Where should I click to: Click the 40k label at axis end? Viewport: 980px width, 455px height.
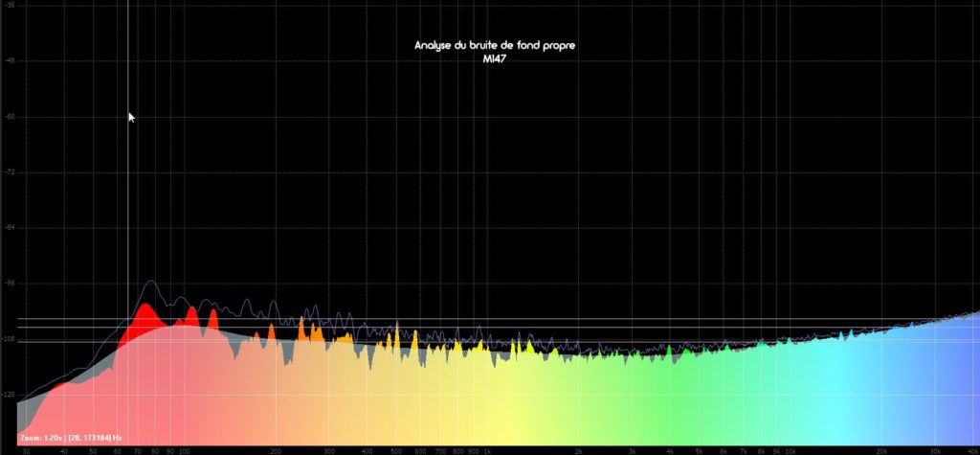pyautogui.click(x=972, y=449)
